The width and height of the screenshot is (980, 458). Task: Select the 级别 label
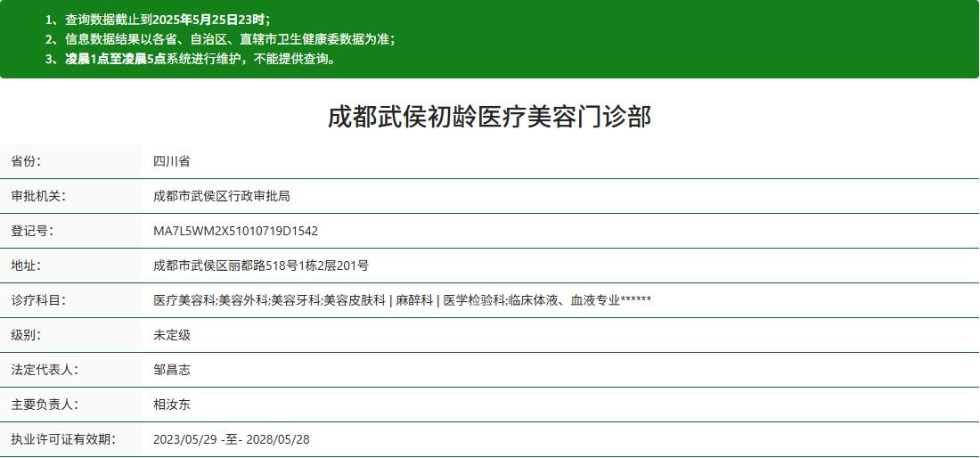pyautogui.click(x=26, y=335)
